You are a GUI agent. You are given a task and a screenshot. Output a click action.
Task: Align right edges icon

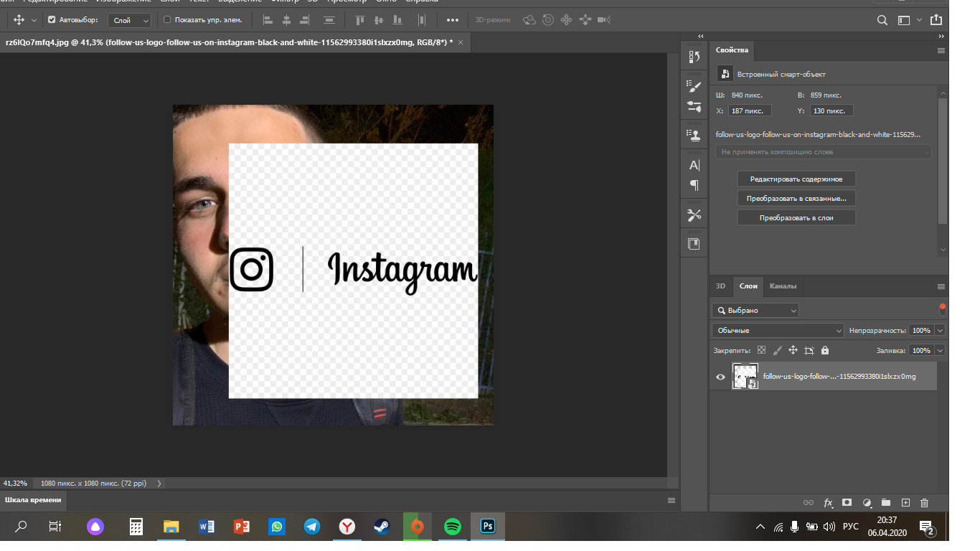coord(306,20)
